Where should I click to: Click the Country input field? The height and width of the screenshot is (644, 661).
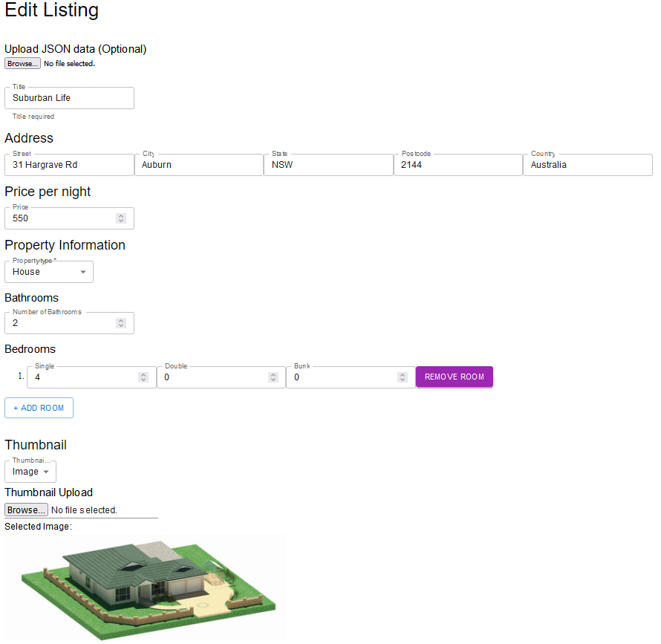coord(587,165)
